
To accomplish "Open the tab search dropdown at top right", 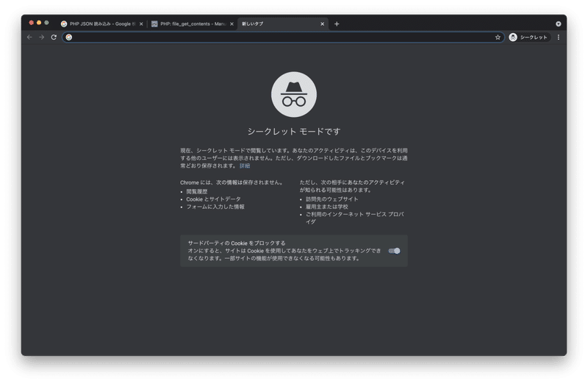I will pyautogui.click(x=558, y=24).
